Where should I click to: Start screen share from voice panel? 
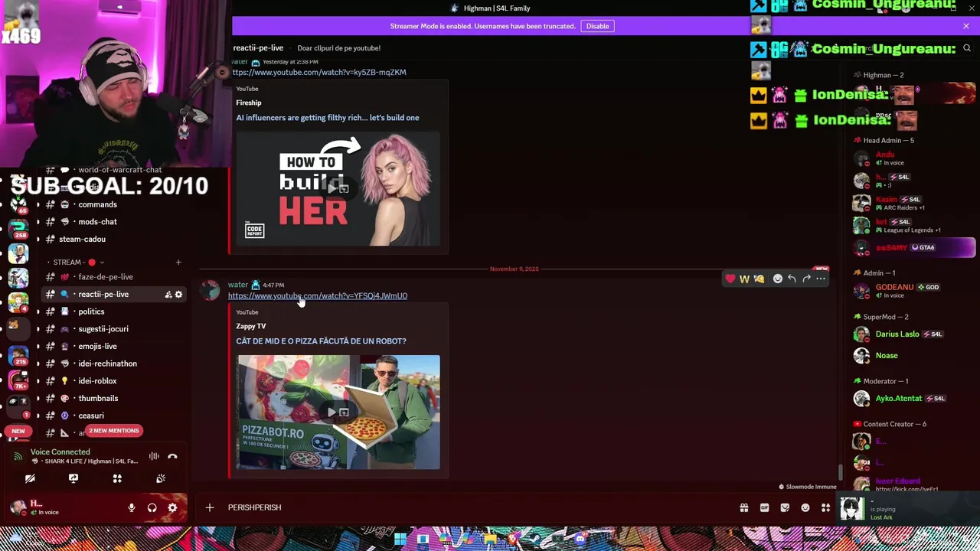click(73, 478)
